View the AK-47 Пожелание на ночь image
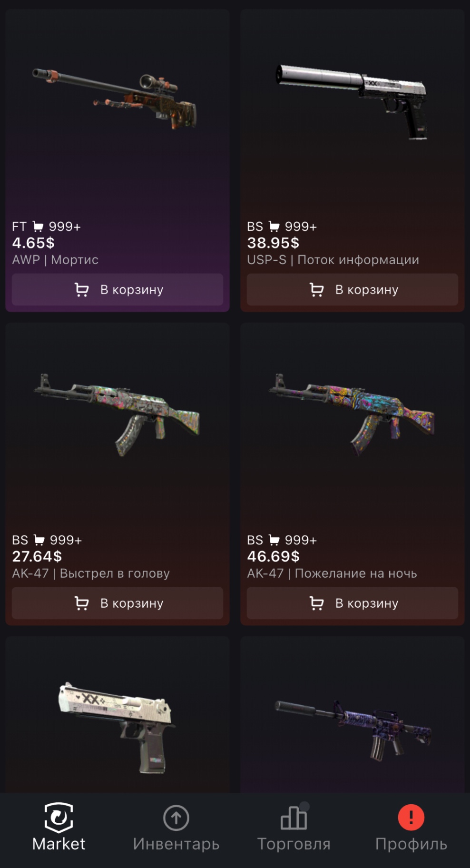 point(352,414)
